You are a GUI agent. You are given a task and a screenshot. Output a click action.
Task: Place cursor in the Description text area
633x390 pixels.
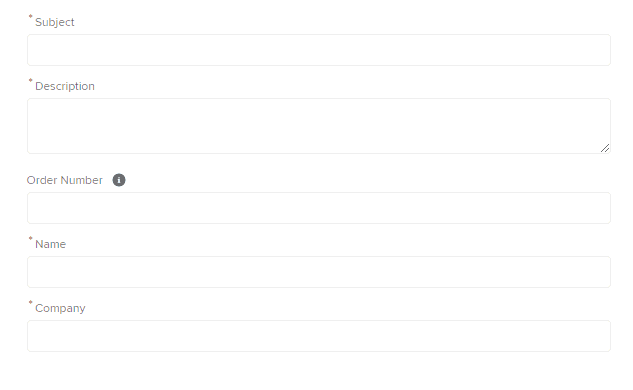[319, 126]
